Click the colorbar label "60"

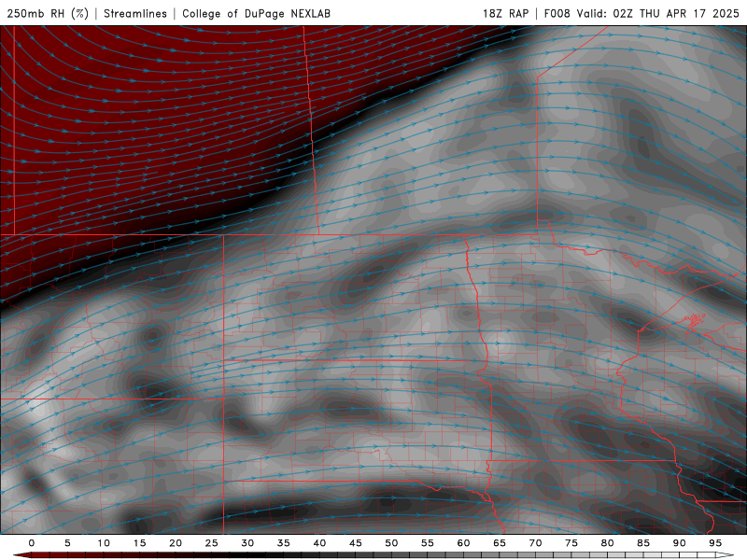pyautogui.click(x=463, y=543)
